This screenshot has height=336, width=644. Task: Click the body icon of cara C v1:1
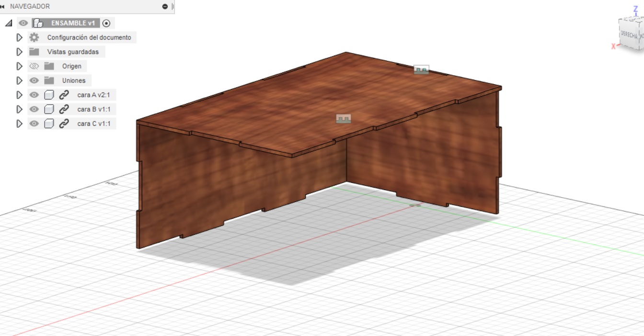tap(49, 123)
